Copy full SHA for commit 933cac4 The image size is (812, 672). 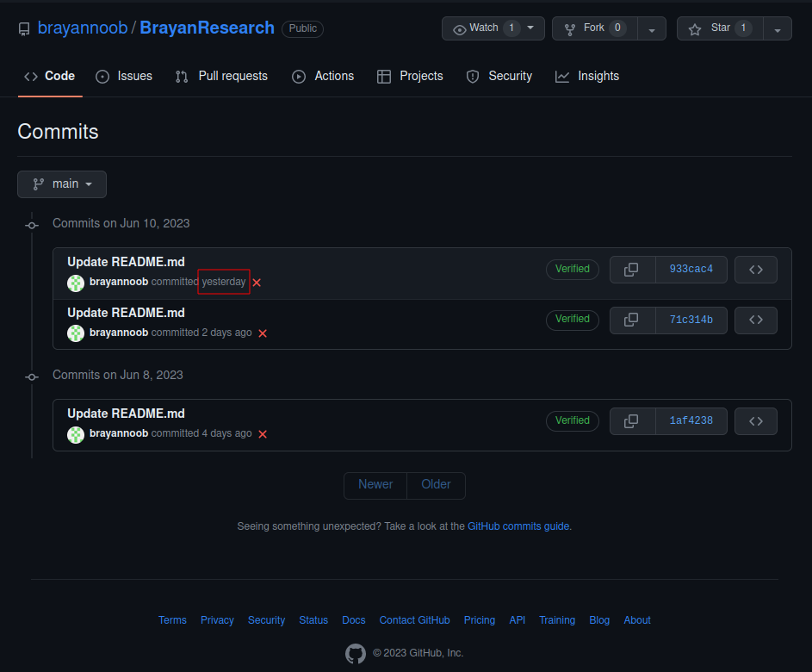(x=632, y=270)
